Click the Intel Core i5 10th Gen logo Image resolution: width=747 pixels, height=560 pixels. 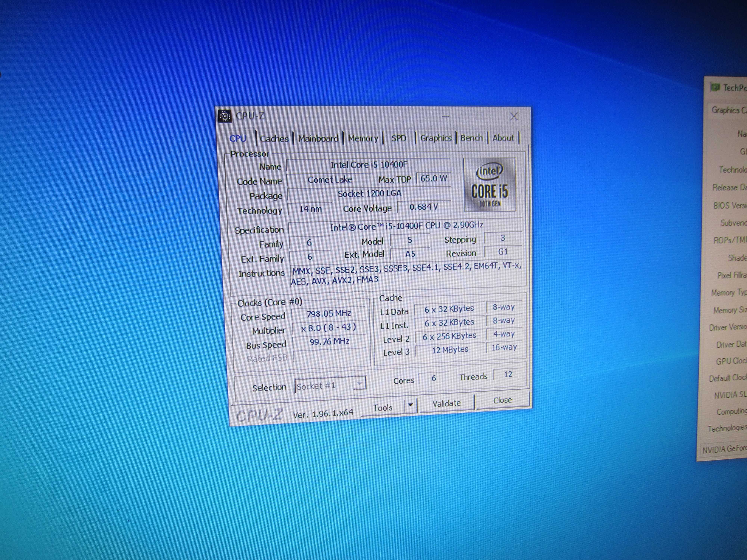[490, 185]
